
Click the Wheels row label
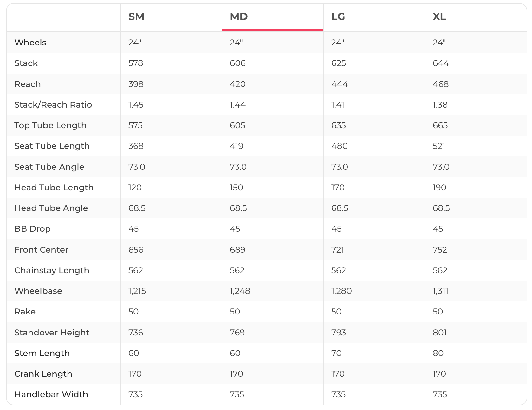coord(30,43)
